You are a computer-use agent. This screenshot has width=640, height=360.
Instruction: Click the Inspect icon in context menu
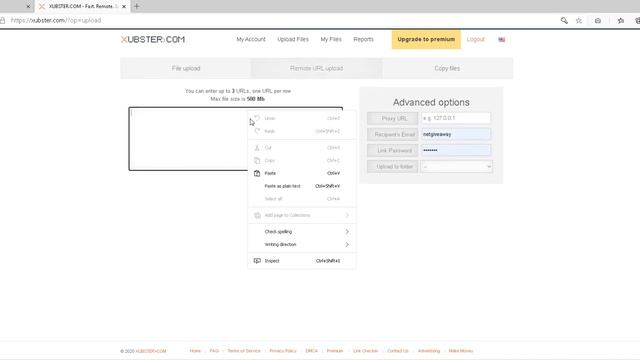point(257,260)
